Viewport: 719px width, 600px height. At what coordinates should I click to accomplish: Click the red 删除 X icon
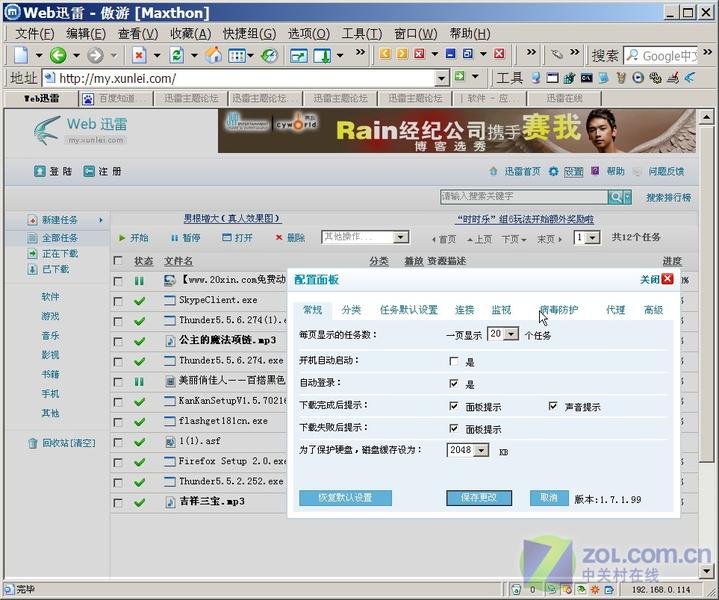pos(278,238)
